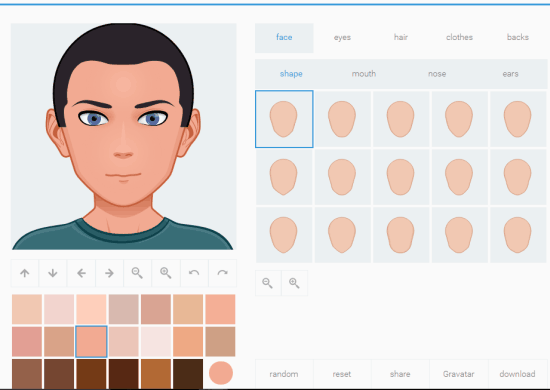Image resolution: width=550 pixels, height=390 pixels.
Task: Pick the palest near-white pink skin swatch
Action: pos(156,342)
